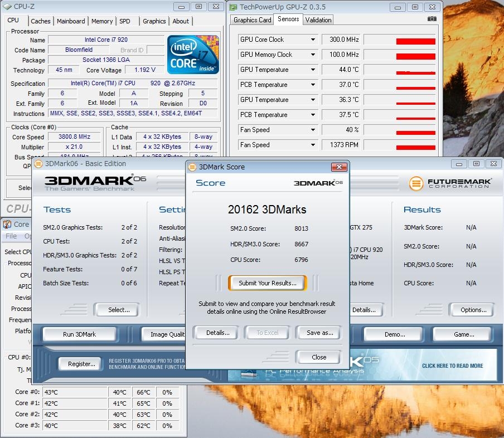Click the 20162 3DMarks score text
Screen dimensions: 504x438
(x=267, y=210)
